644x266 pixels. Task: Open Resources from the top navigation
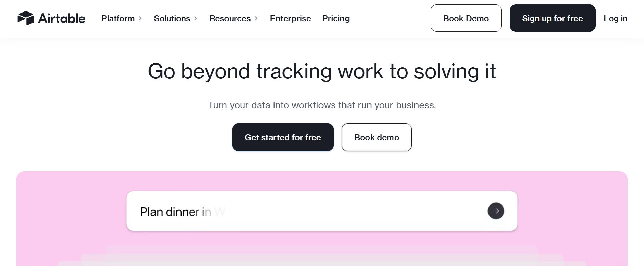click(x=230, y=19)
